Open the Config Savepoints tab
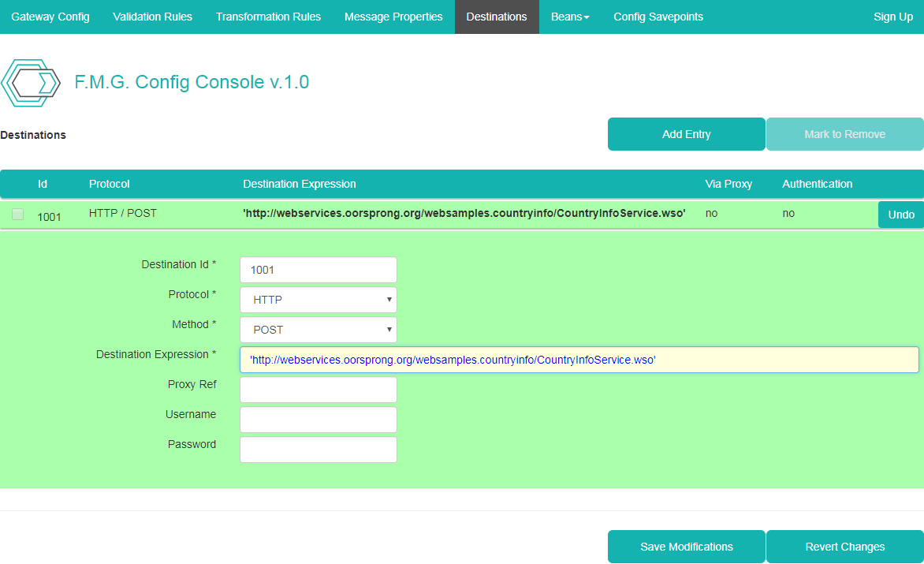 coord(658,17)
